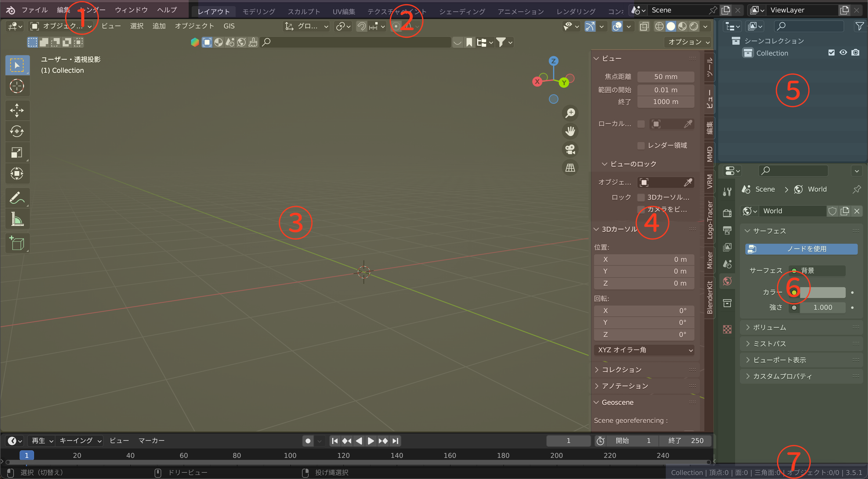Open the MMD sidebar tab
The height and width of the screenshot is (479, 868).
pyautogui.click(x=710, y=154)
